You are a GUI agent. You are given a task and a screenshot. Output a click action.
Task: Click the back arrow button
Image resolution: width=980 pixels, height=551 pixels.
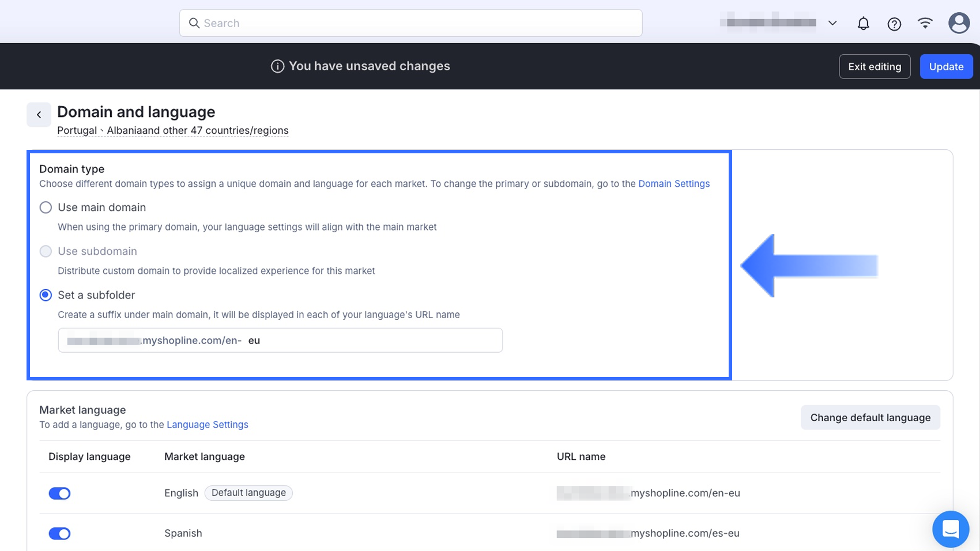(x=39, y=115)
